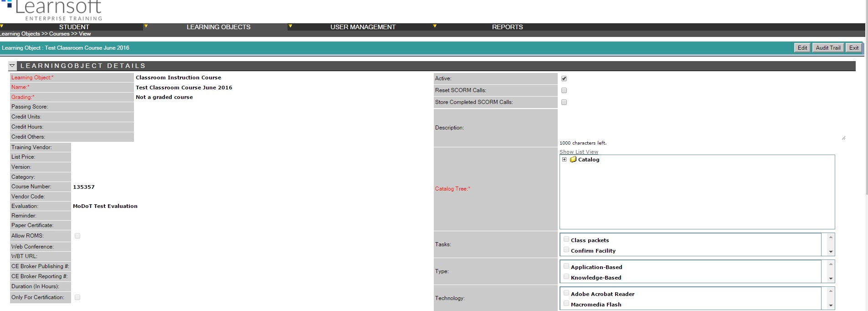Open the Audit Trail
868x311 pixels.
(x=828, y=48)
